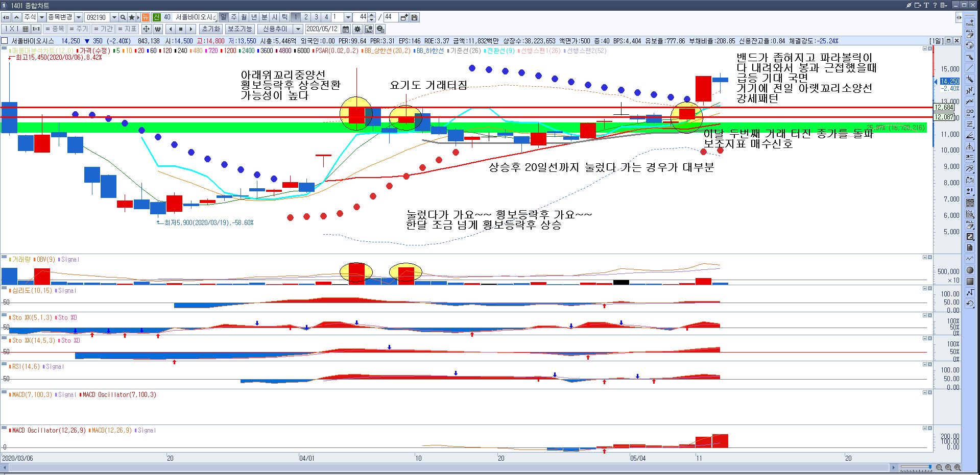Click the 보조기능 button

[240, 29]
